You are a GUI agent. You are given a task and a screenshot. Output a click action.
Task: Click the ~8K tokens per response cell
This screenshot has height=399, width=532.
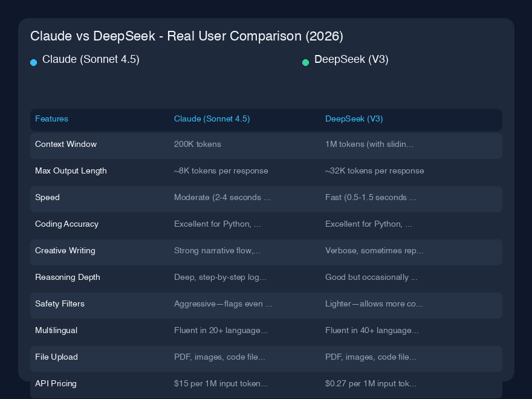click(x=221, y=170)
